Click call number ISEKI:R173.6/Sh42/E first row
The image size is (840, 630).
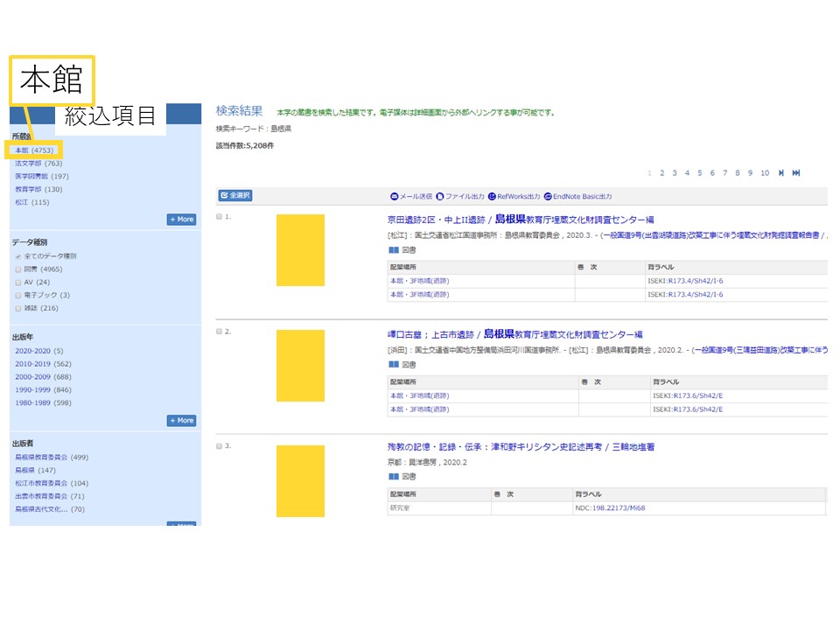(688, 395)
